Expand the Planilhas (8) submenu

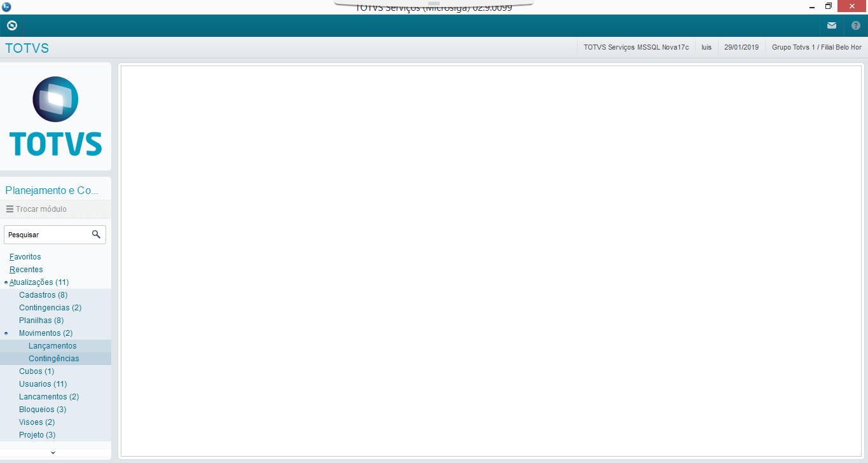point(41,321)
